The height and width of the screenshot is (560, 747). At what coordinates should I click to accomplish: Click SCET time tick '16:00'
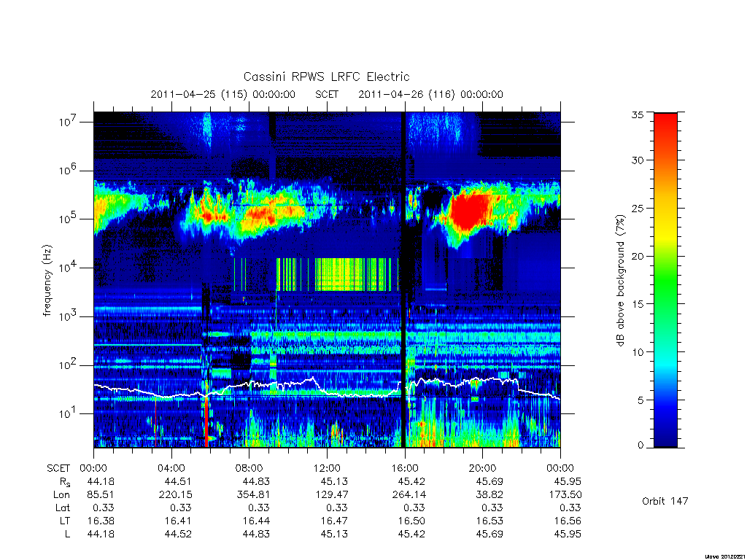pyautogui.click(x=404, y=468)
